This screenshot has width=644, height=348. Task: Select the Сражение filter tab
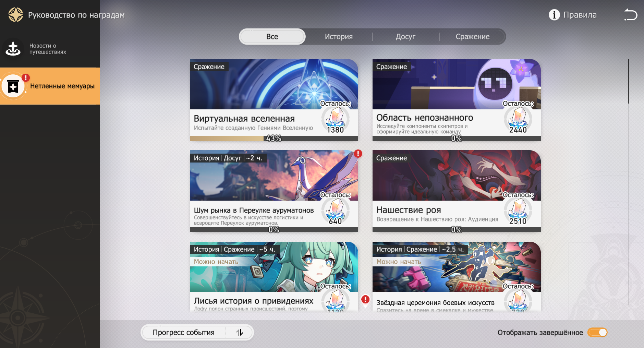click(472, 37)
